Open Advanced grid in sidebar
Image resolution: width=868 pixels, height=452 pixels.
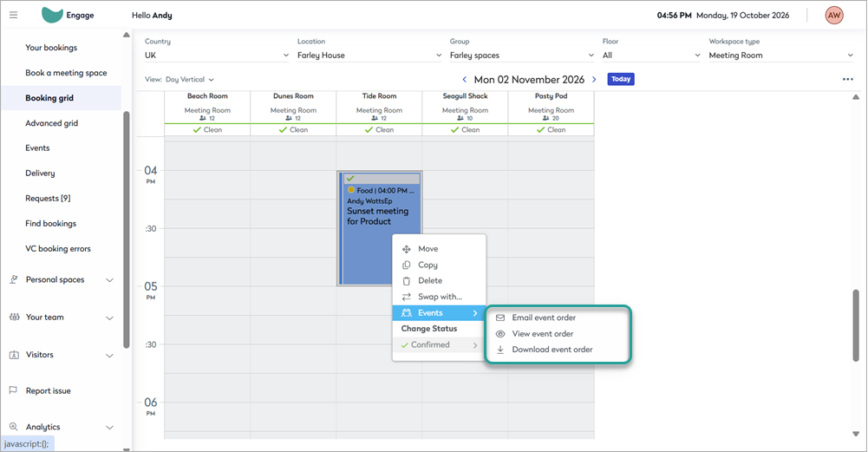[x=51, y=123]
